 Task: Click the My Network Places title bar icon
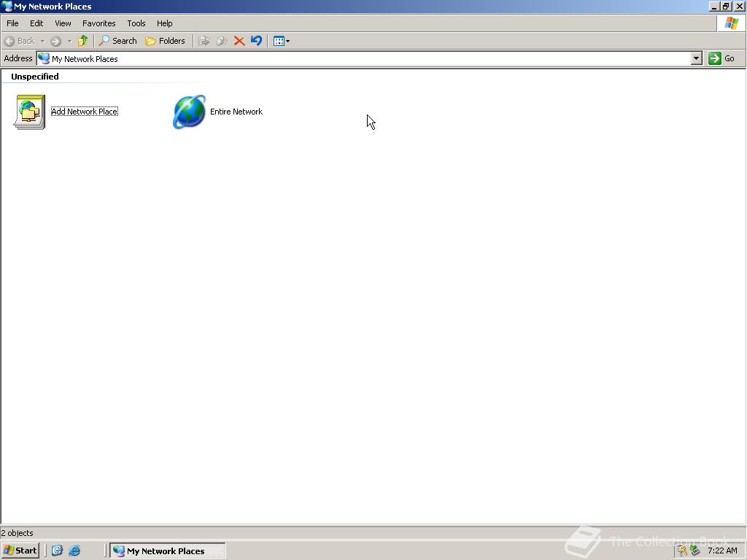7,6
